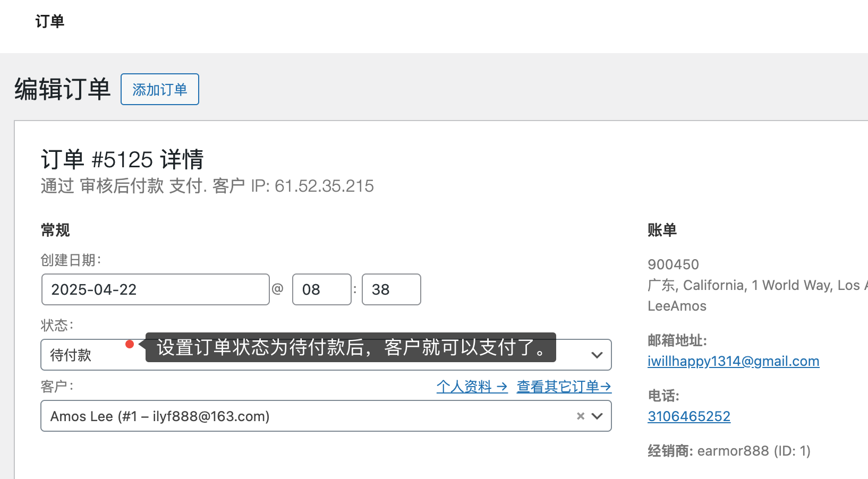
Task: Click the 编辑订单 page heading
Action: click(x=62, y=89)
